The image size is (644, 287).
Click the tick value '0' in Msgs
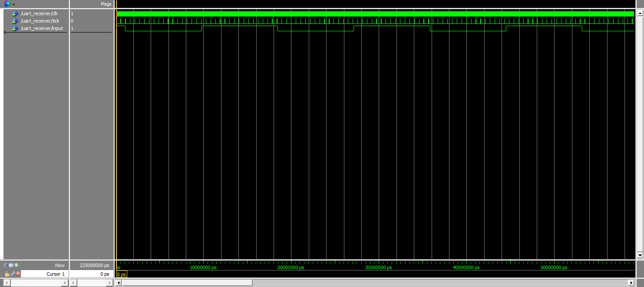tap(72, 21)
